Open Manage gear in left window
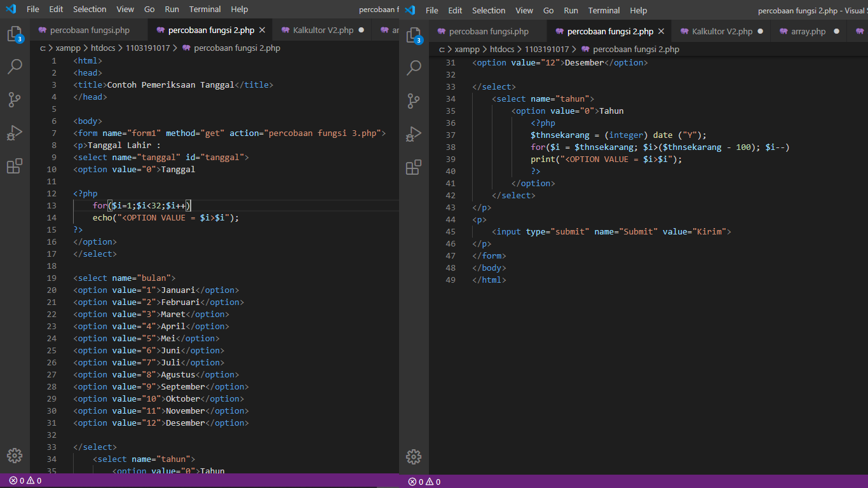The width and height of the screenshot is (868, 488). point(15,456)
